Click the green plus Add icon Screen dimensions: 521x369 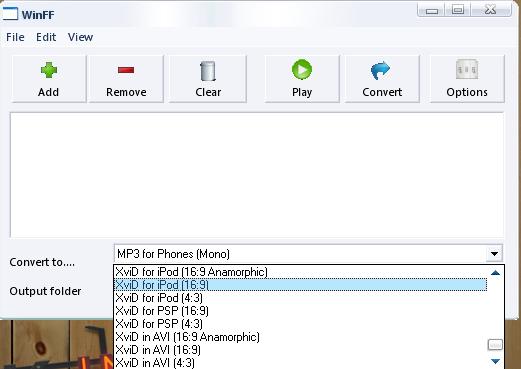coord(49,70)
